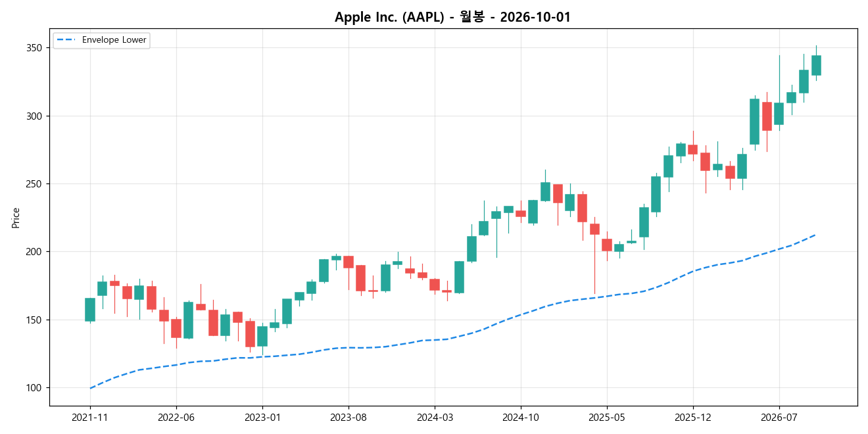Click the 2023-08 x-axis date label
The height and width of the screenshot is (434, 868).
pos(349,417)
